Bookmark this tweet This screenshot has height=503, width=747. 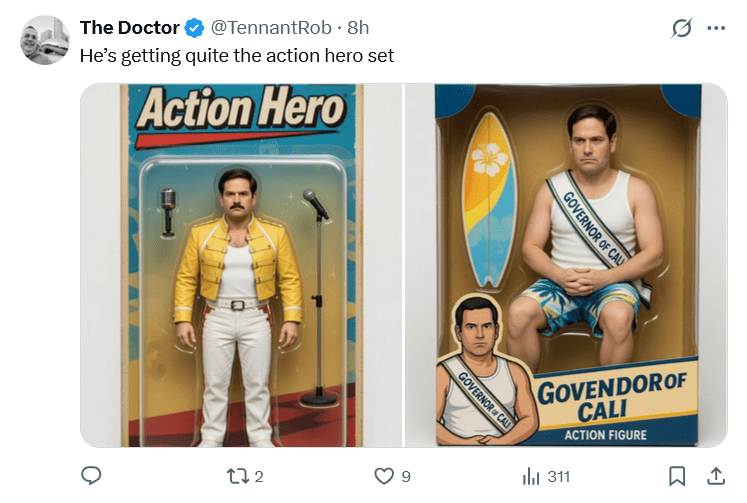click(677, 476)
